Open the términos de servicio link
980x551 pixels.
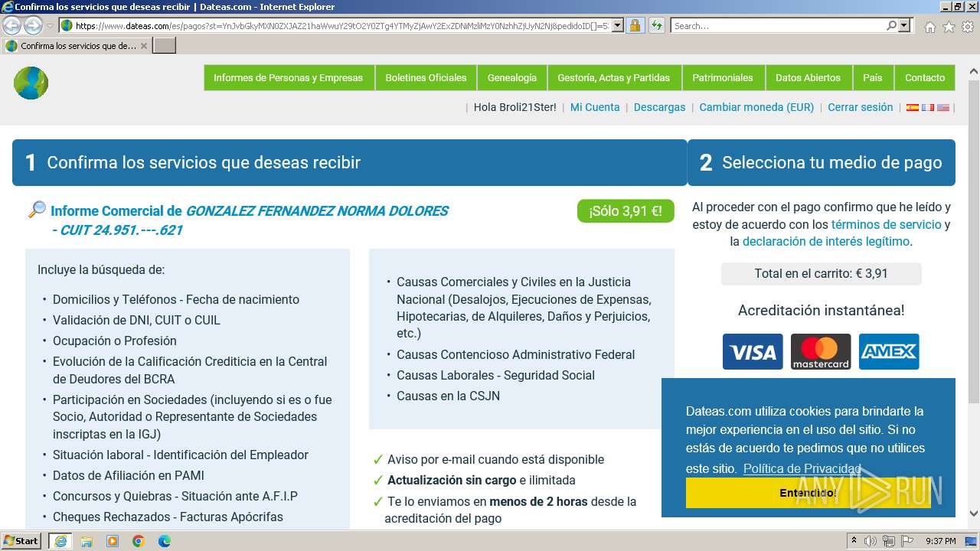point(886,224)
